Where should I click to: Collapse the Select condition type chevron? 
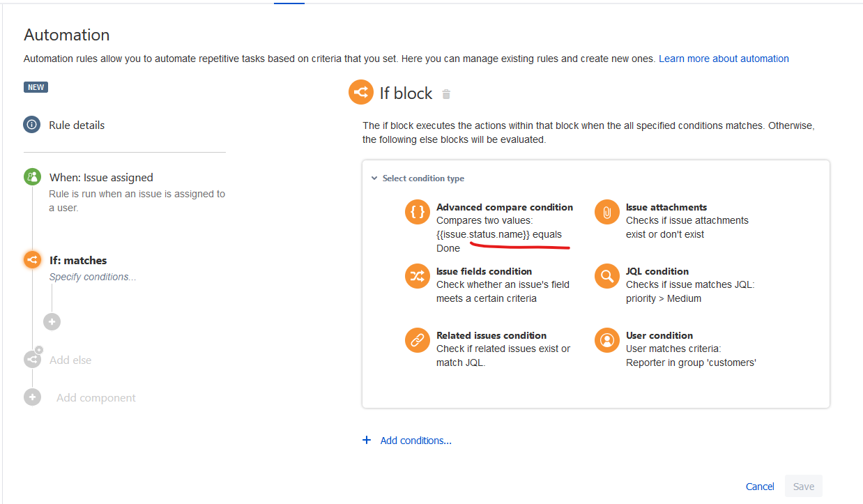coord(374,178)
